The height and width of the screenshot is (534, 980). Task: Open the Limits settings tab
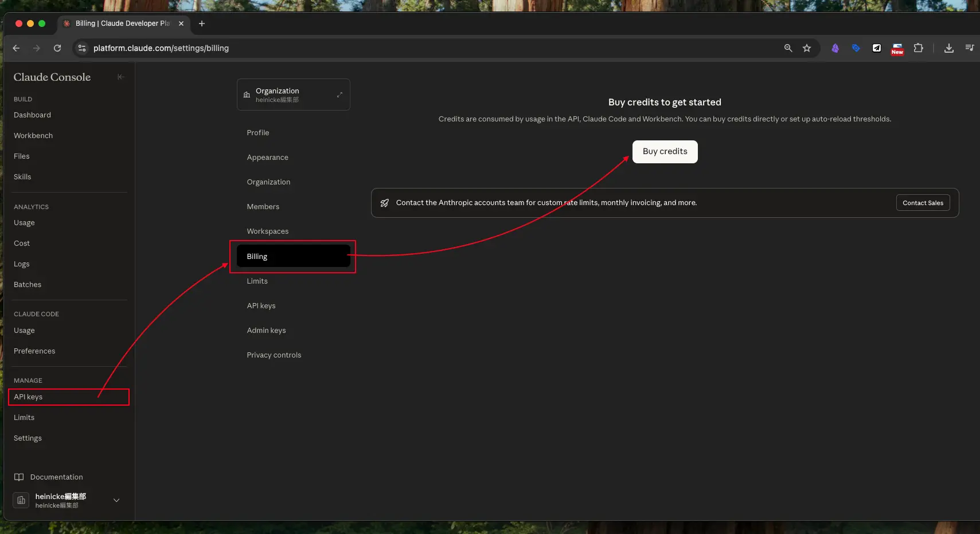(x=257, y=281)
